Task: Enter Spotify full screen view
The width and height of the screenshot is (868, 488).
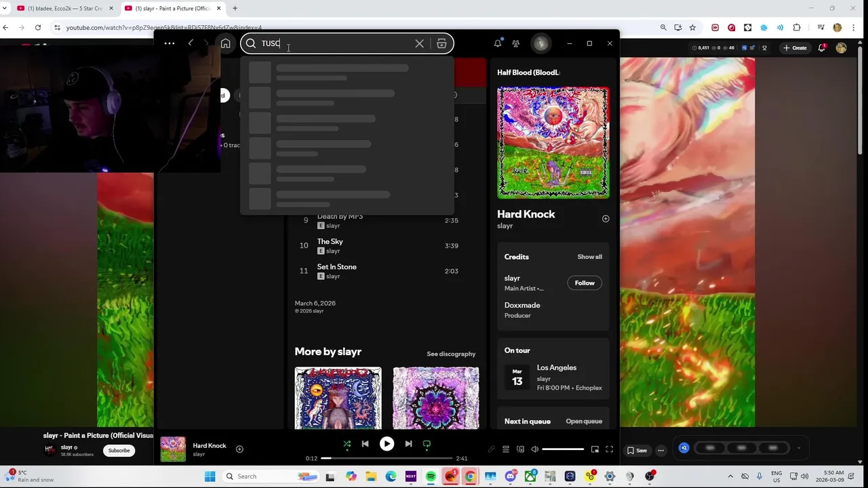Action: click(x=609, y=449)
